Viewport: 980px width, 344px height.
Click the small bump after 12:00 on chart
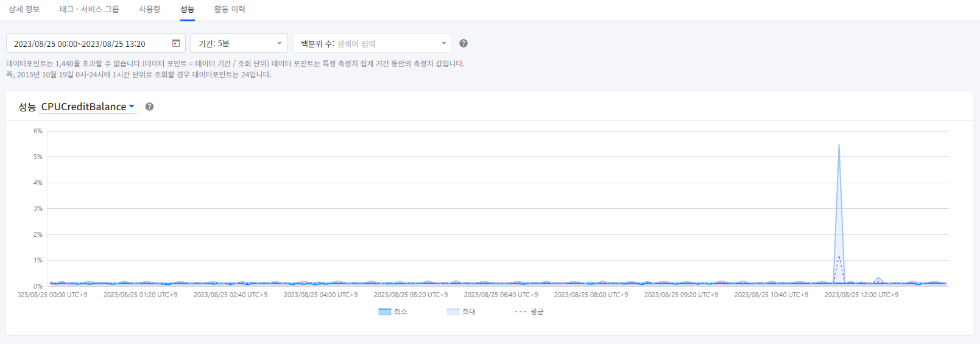(x=878, y=279)
